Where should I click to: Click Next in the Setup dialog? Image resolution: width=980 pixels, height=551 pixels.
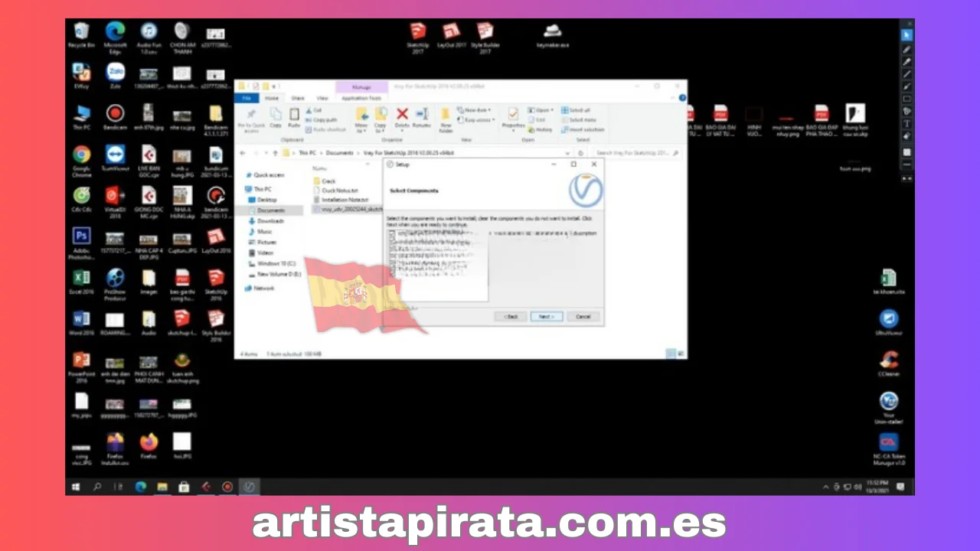(546, 316)
